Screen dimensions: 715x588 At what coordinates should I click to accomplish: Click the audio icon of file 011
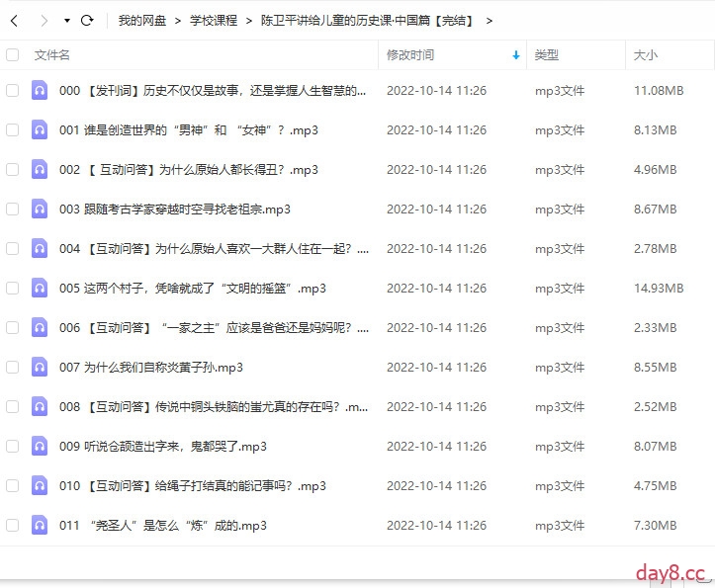(40, 525)
